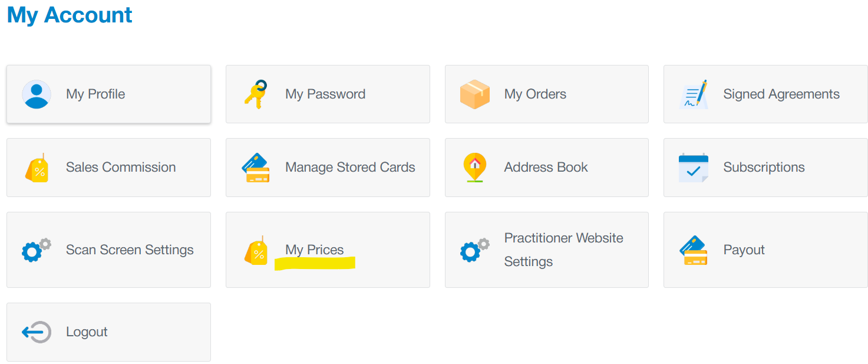Open the My Orders tile
Viewport: 868px width, 364px height.
click(546, 94)
